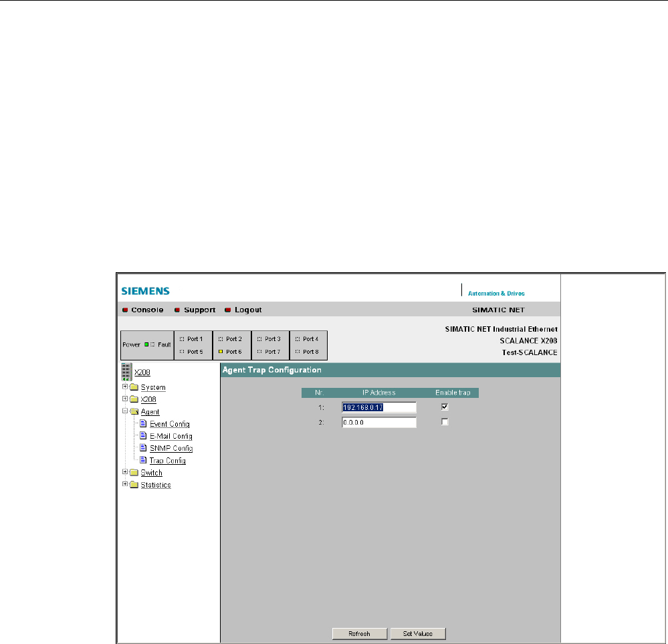Viewport: 668px width, 644px height.
Task: Click the Agent Trap Configuration heading
Action: (x=271, y=370)
